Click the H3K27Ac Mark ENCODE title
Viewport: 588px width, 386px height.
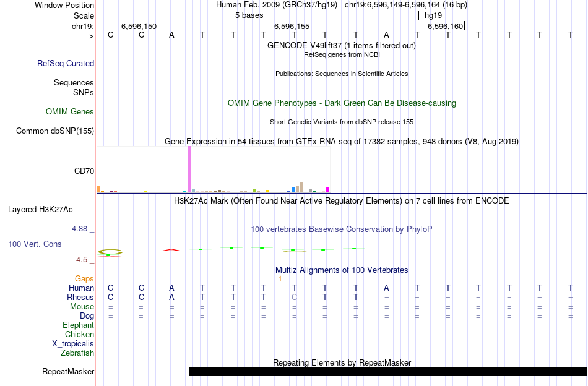click(342, 201)
